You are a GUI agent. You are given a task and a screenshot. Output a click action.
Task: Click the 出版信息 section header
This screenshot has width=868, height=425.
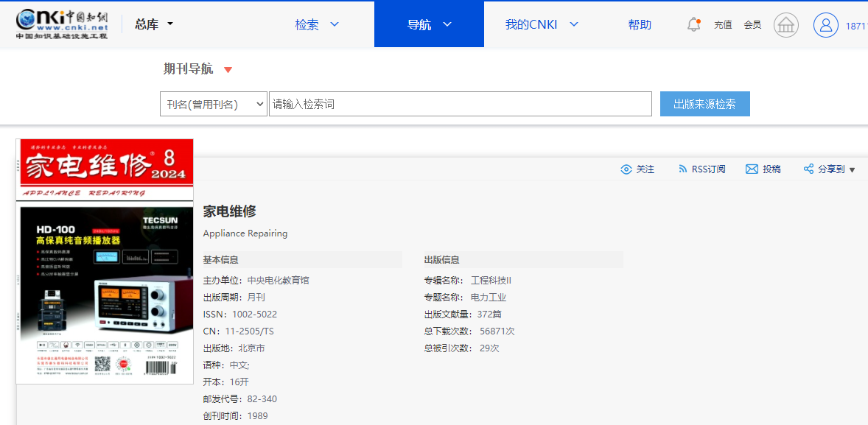(x=442, y=260)
